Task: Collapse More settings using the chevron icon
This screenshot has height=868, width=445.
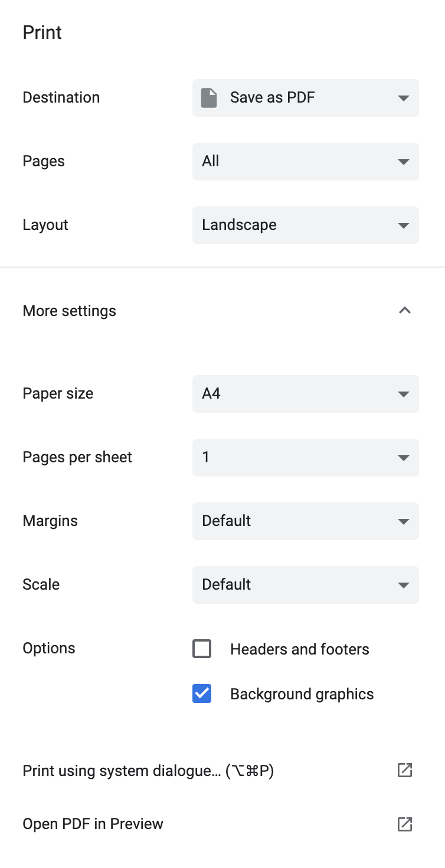Action: [x=404, y=310]
